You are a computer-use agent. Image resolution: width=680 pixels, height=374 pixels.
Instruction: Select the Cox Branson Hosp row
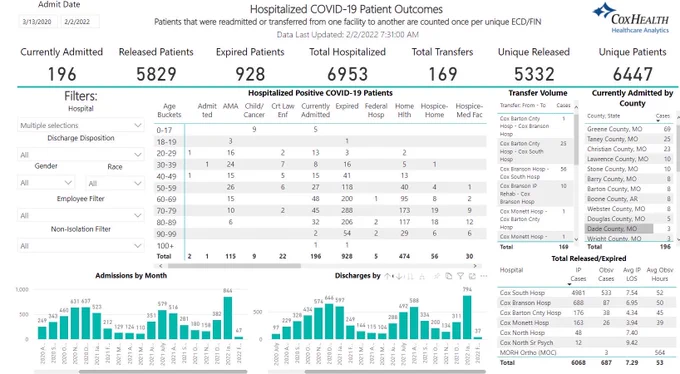tap(586, 303)
